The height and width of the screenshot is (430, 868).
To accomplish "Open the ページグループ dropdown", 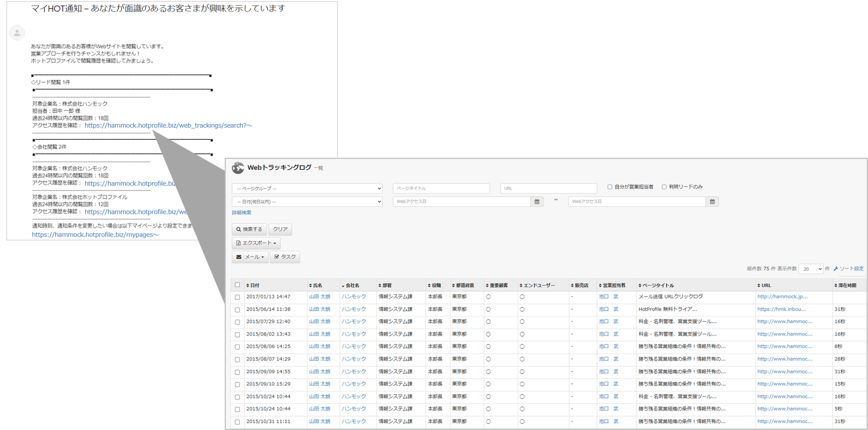I will [307, 188].
